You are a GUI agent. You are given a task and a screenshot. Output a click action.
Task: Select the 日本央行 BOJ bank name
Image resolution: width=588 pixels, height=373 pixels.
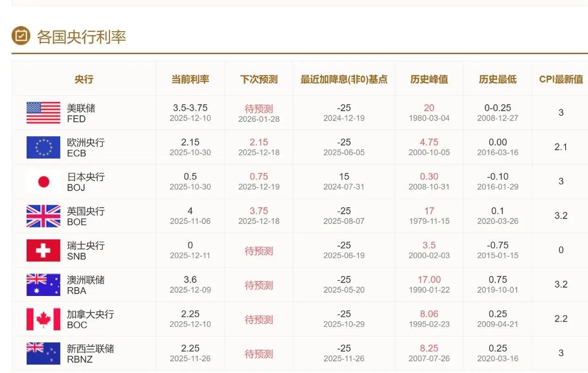point(86,182)
